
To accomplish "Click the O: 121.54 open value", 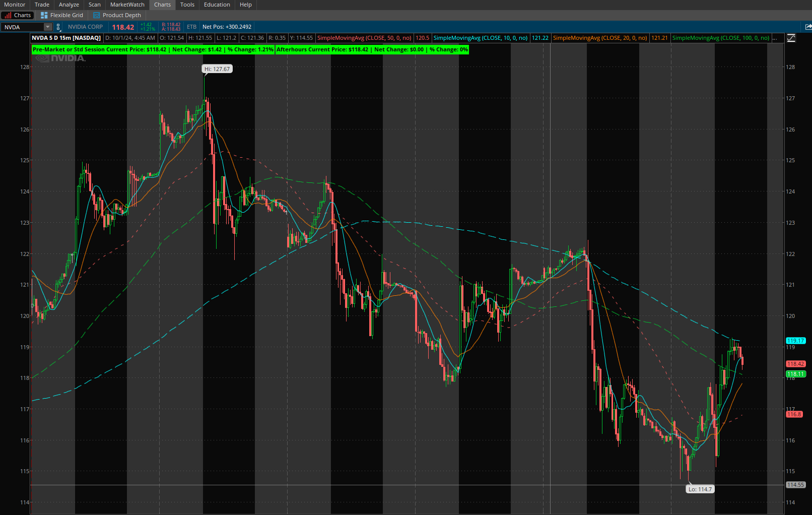I will (x=172, y=38).
